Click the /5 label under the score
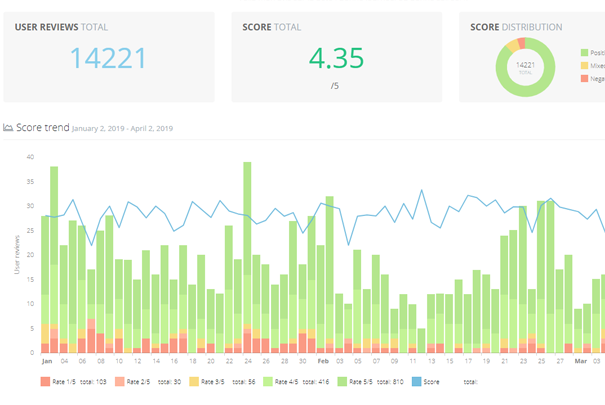The height and width of the screenshot is (405, 605). click(335, 86)
